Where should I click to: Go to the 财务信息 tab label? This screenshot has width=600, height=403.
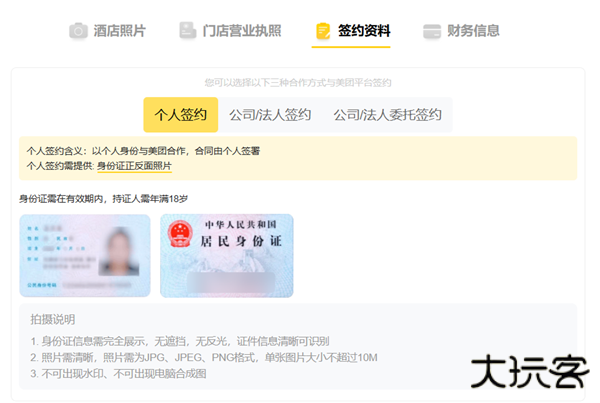click(473, 31)
